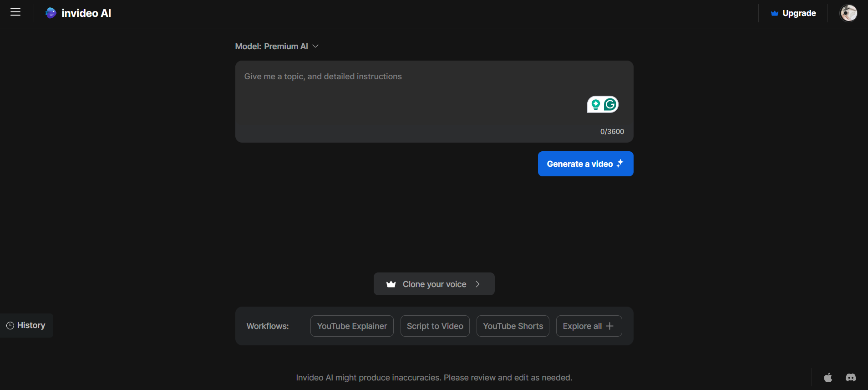Image resolution: width=868 pixels, height=390 pixels.
Task: Select the YouTube Explainer workflow
Action: pyautogui.click(x=352, y=326)
